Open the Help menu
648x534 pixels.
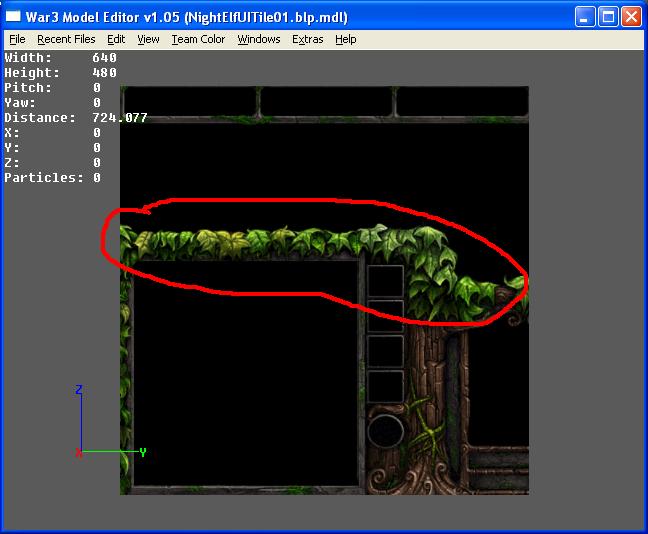click(x=345, y=39)
